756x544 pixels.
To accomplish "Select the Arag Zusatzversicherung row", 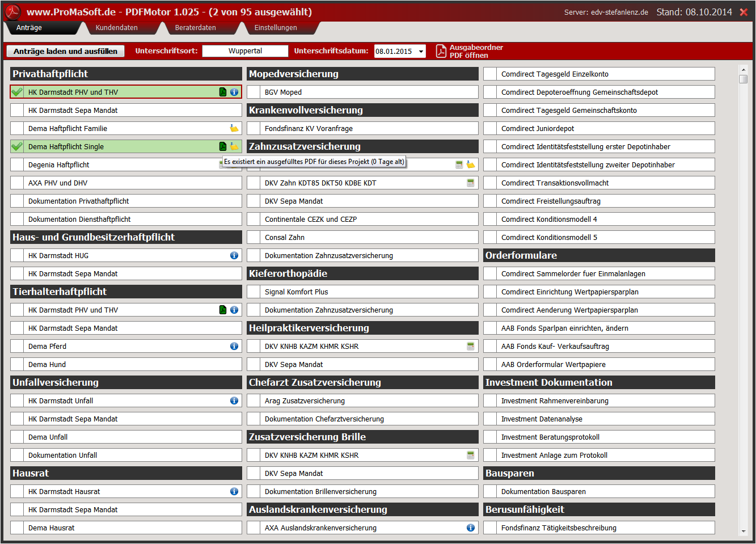I will pos(362,400).
